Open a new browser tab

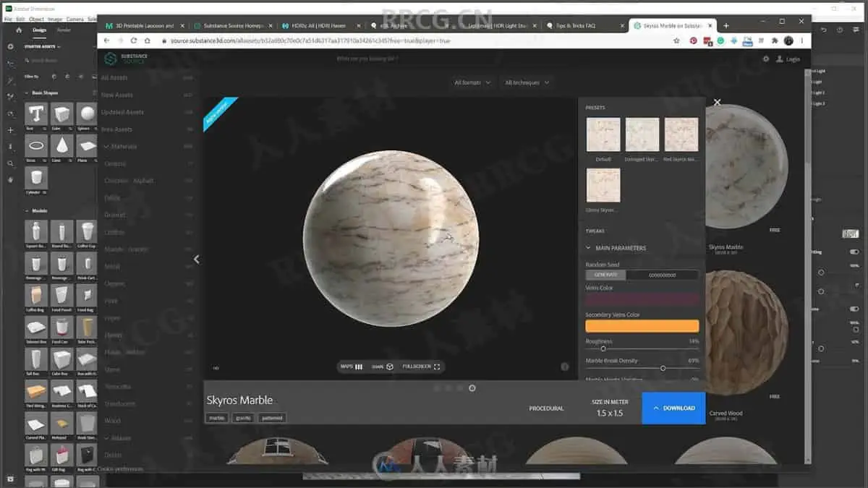726,25
